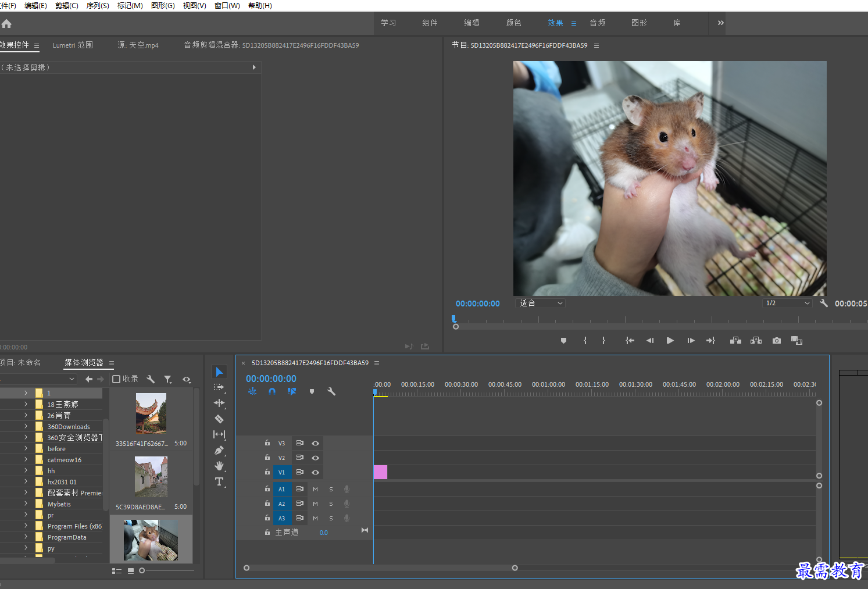
Task: Open the 媒体浏览器 tab
Action: [x=84, y=362]
